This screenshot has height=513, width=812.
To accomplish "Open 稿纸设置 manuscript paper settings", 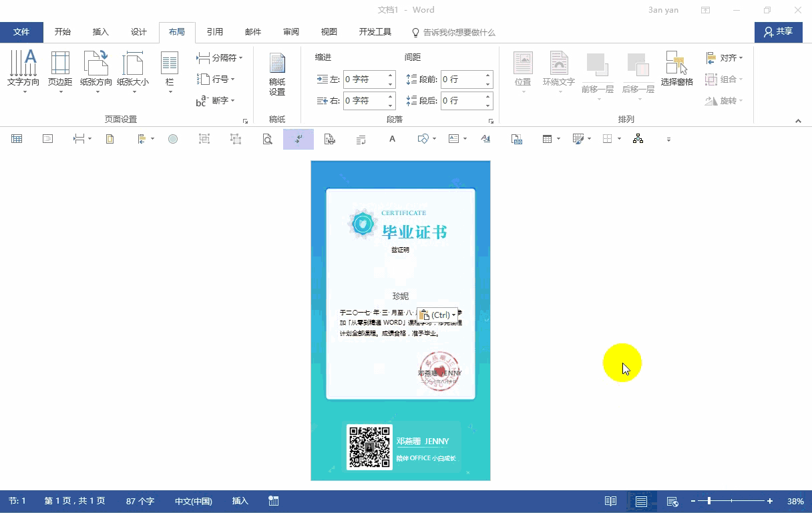I will pos(277,75).
